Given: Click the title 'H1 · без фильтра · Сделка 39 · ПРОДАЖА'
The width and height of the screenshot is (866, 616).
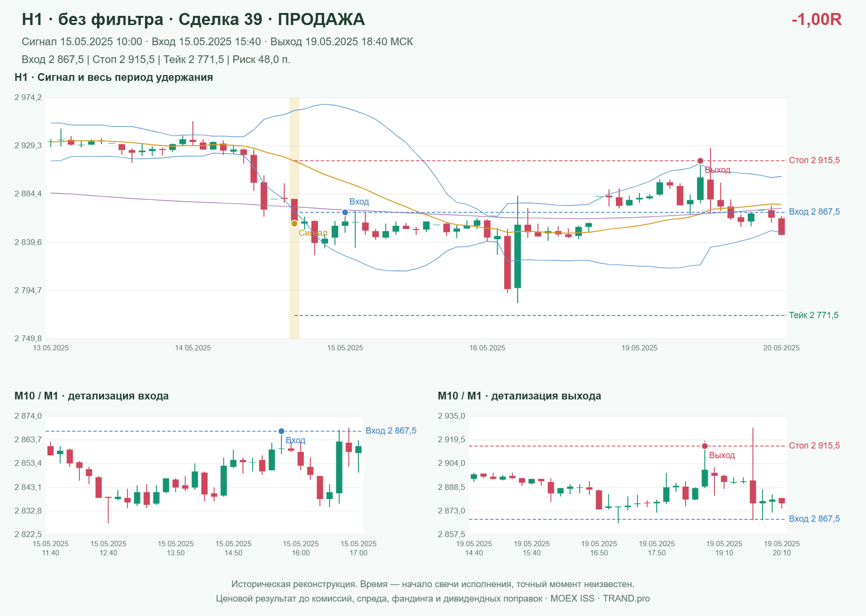Looking at the screenshot, I should [x=193, y=19].
